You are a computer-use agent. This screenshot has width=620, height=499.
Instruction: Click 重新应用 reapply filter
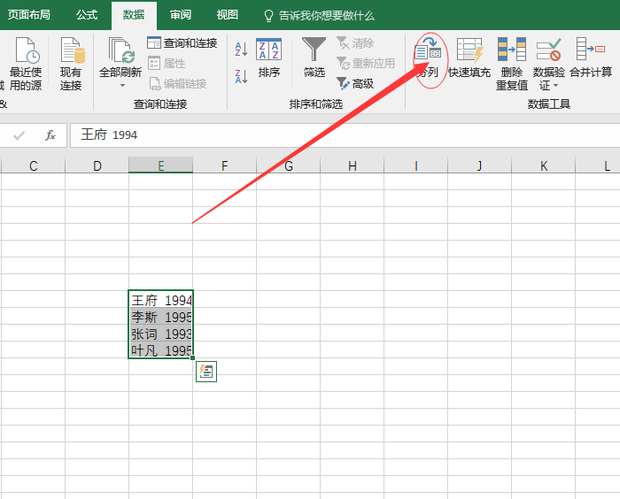365,63
